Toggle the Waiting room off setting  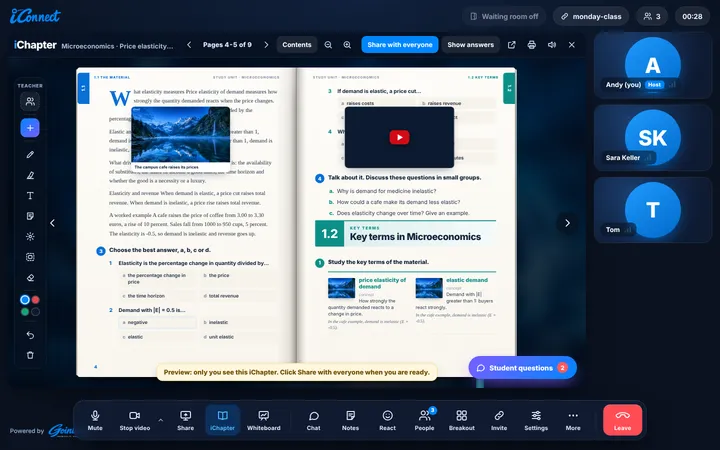504,17
